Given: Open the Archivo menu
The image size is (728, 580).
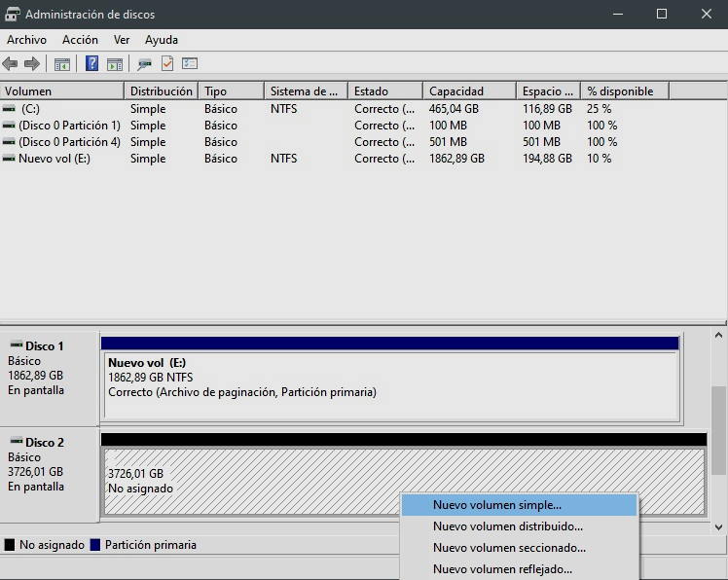Looking at the screenshot, I should click(26, 40).
